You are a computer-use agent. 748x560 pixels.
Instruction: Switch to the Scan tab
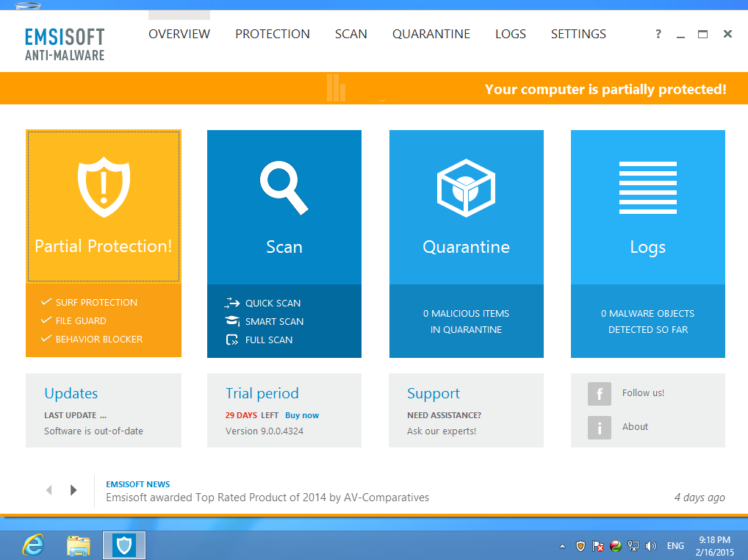[350, 34]
